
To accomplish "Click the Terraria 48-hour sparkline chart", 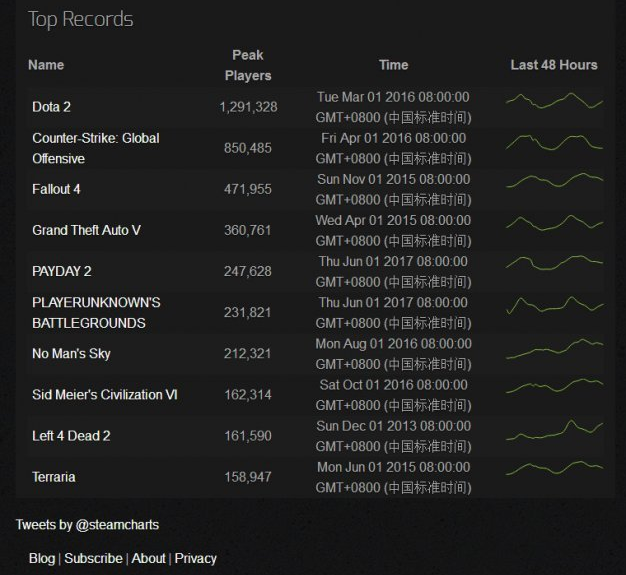I will 554,468.
